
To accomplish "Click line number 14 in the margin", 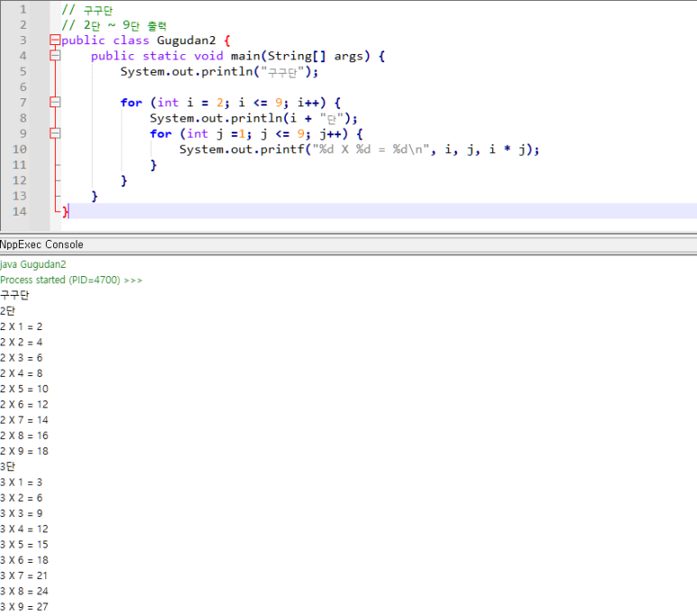I will coord(20,212).
